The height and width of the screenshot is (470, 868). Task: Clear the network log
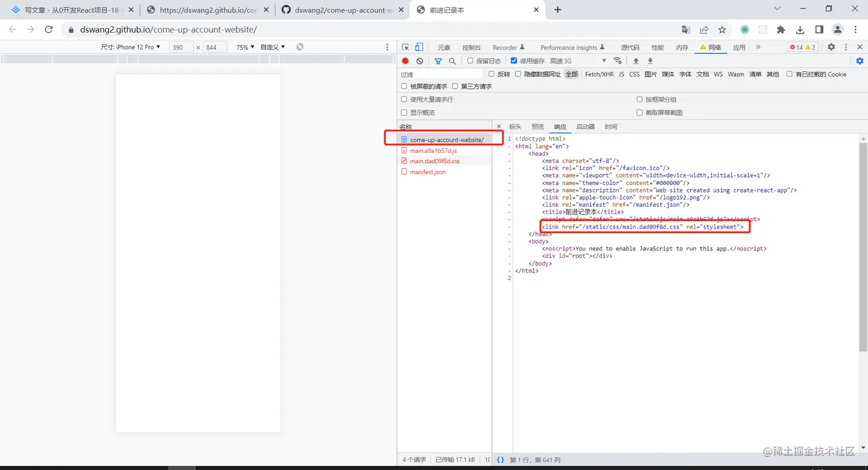coord(420,61)
